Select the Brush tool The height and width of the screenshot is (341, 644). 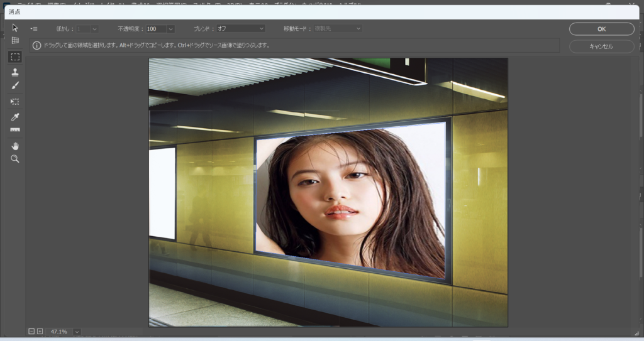pyautogui.click(x=15, y=86)
